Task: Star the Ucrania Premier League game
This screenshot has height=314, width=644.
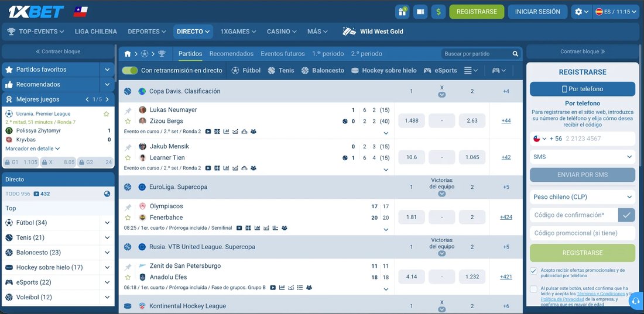Action: (106, 113)
